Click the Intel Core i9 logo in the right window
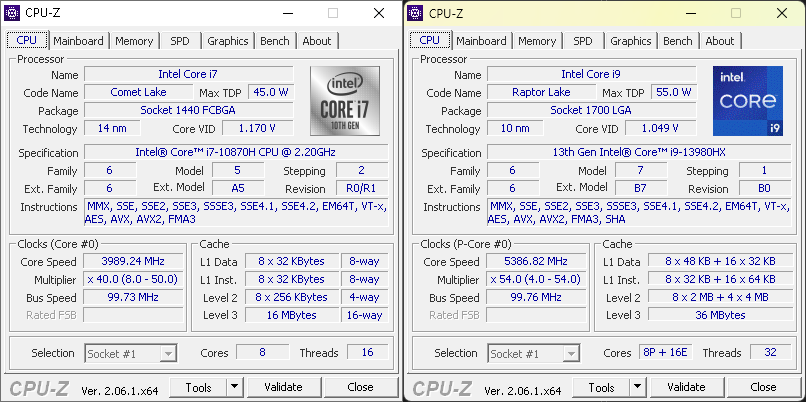Image resolution: width=806 pixels, height=402 pixels. (748, 101)
